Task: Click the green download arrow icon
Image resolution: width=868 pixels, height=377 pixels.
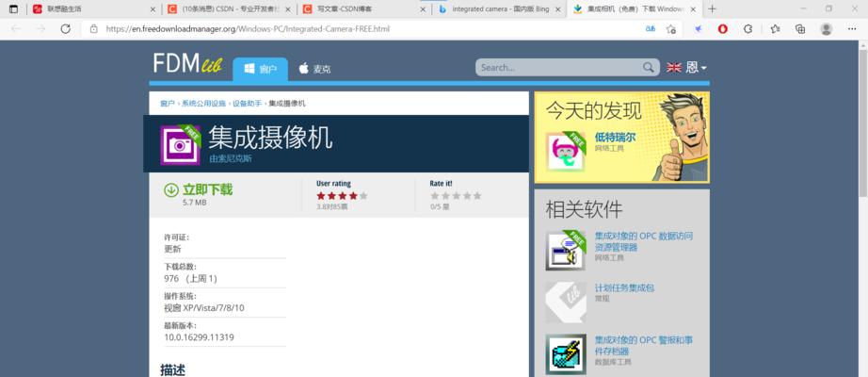Action: 171,190
